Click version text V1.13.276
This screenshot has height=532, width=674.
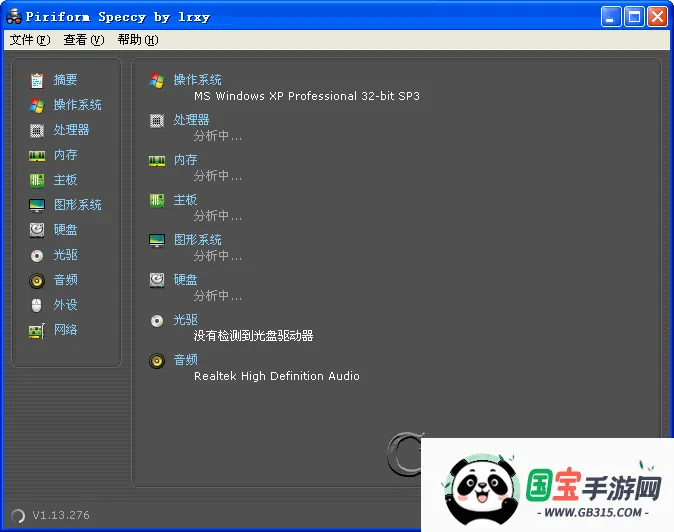[61, 515]
